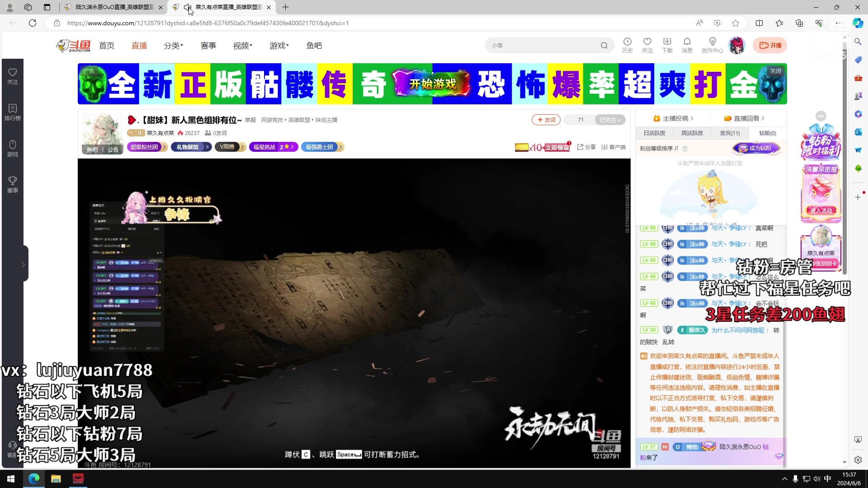
Task: Open browser collections icon
Action: click(799, 23)
